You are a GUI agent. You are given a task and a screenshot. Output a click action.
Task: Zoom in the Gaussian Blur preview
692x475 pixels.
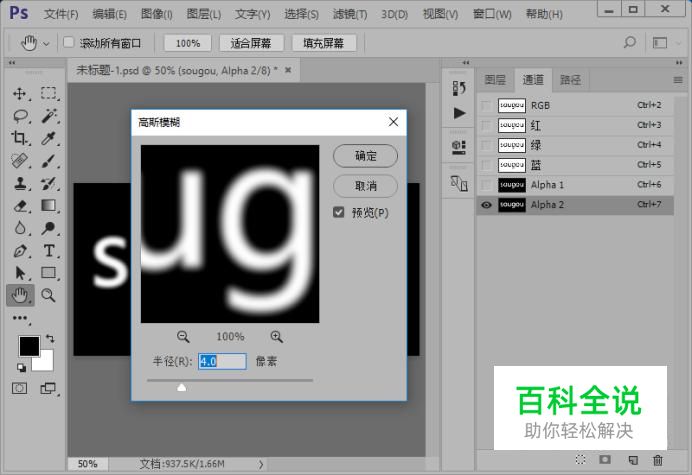[x=277, y=337]
